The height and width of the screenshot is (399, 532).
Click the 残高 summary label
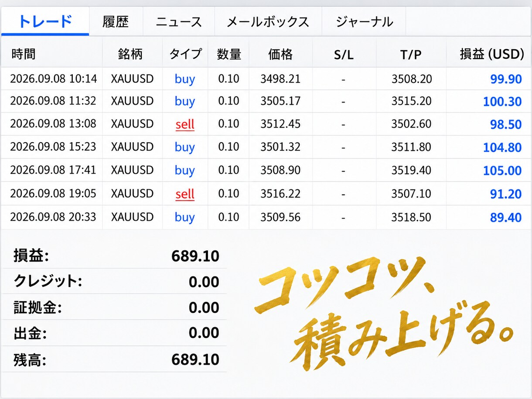coord(30,360)
